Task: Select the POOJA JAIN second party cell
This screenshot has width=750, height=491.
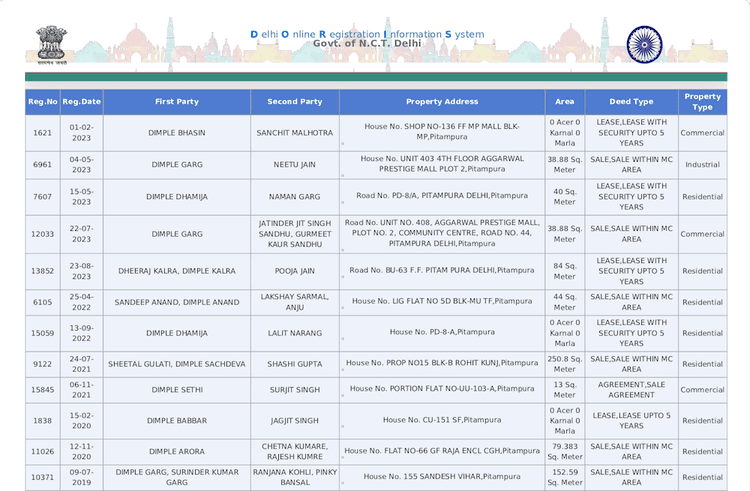Action: (295, 271)
